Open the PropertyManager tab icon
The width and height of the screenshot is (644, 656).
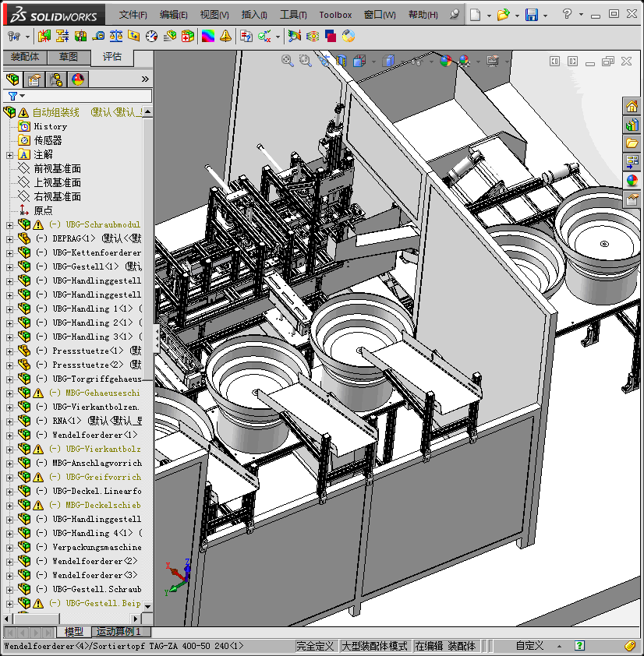[34, 79]
